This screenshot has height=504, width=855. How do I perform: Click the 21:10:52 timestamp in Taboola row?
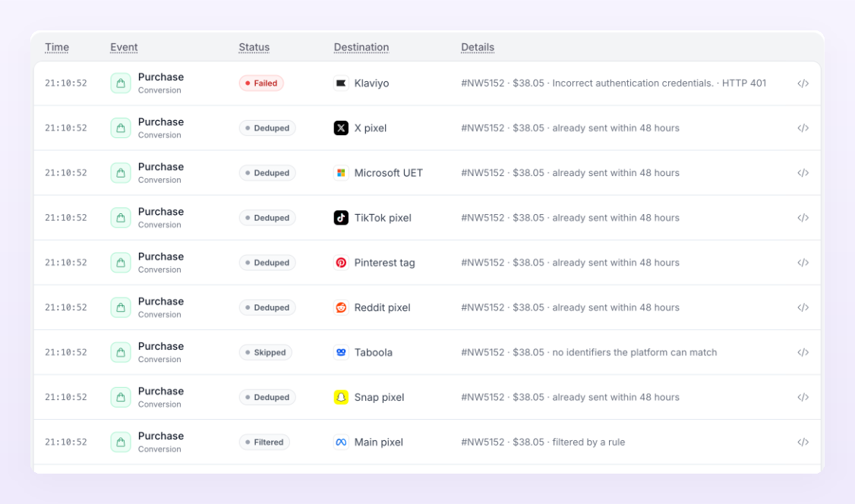point(66,352)
